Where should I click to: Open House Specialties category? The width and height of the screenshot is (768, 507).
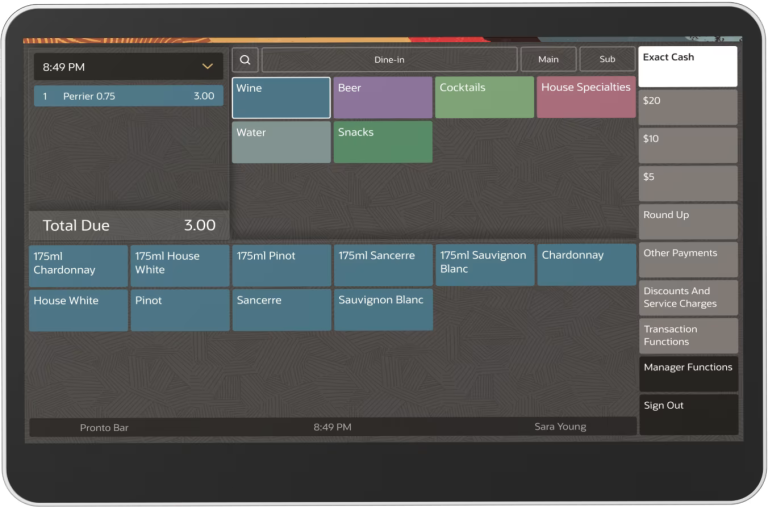(x=586, y=98)
